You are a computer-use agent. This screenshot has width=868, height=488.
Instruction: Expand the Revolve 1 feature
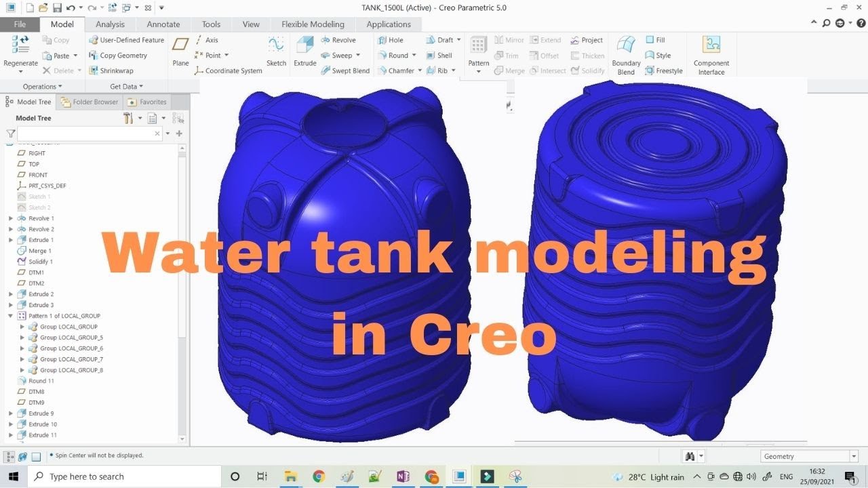[11, 218]
